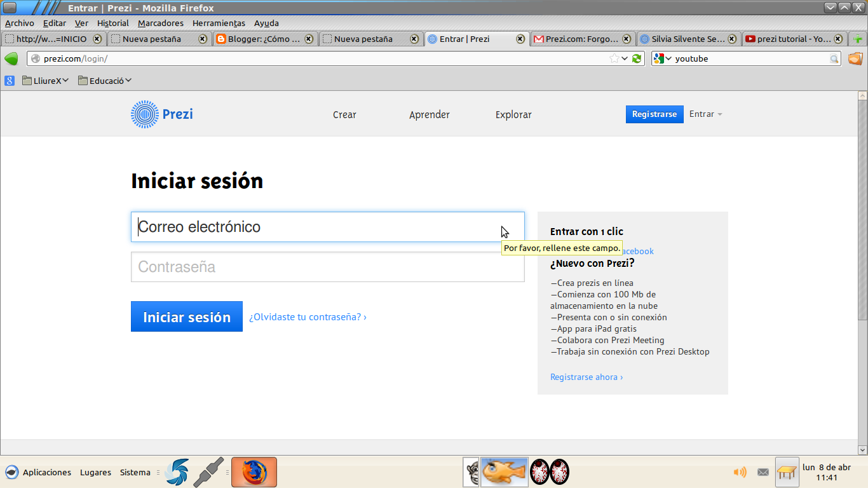The width and height of the screenshot is (868, 488).
Task: Open the Explorar navigation link
Action: pyautogui.click(x=513, y=114)
